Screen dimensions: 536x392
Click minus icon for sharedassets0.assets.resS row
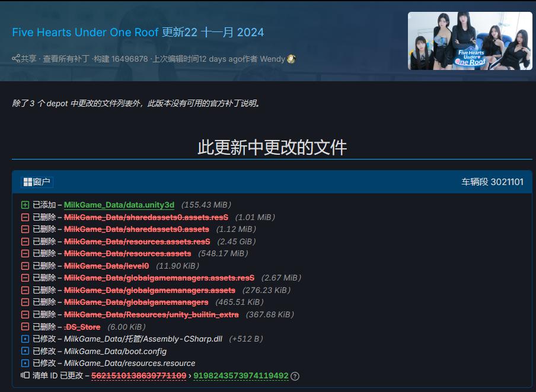(x=25, y=218)
